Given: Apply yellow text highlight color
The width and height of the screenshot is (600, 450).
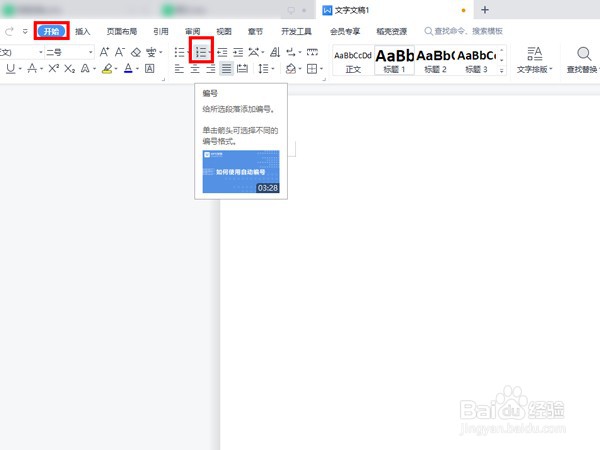Looking at the screenshot, I should (x=107, y=69).
